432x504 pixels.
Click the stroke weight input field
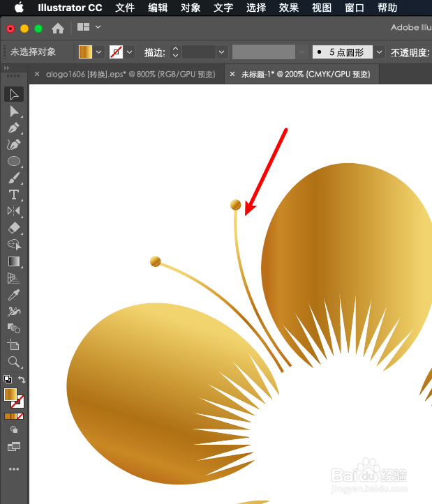199,52
